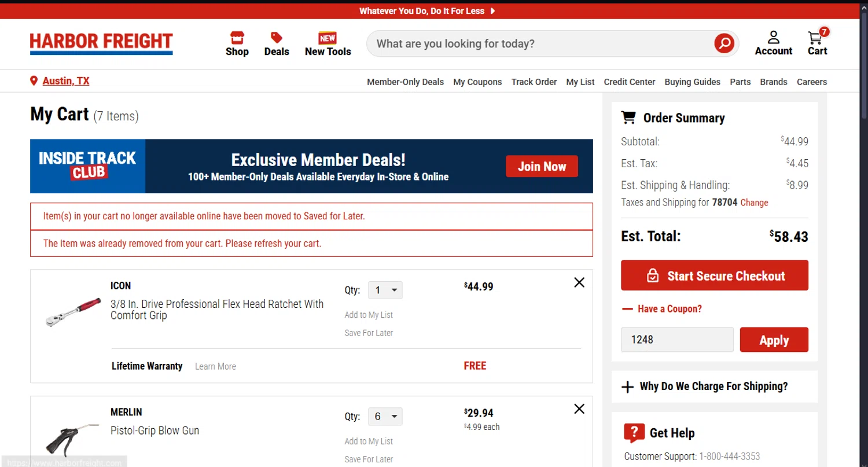Open Credit Center menu item
Viewport: 868px width, 467px height.
(630, 82)
